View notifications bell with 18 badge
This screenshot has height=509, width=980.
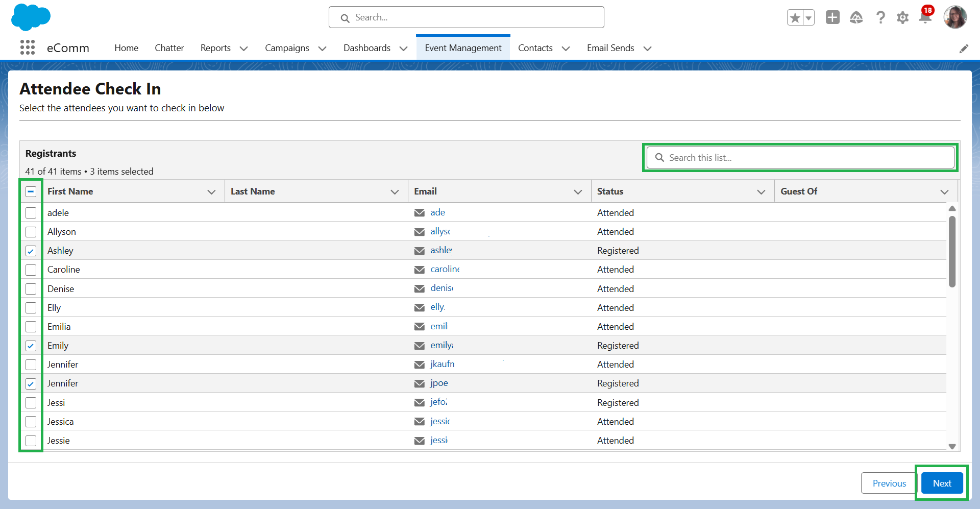(x=925, y=17)
